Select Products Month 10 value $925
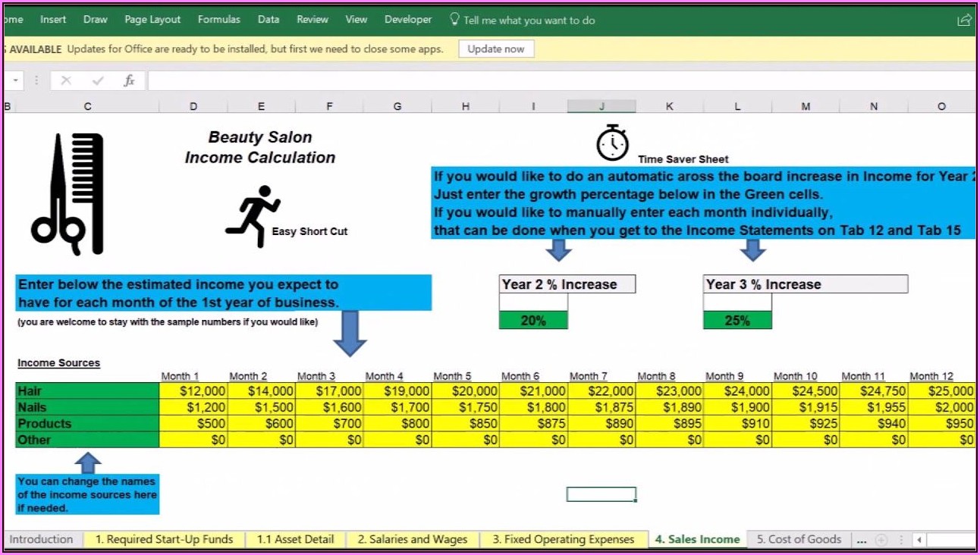The height and width of the screenshot is (555, 980). [x=806, y=424]
